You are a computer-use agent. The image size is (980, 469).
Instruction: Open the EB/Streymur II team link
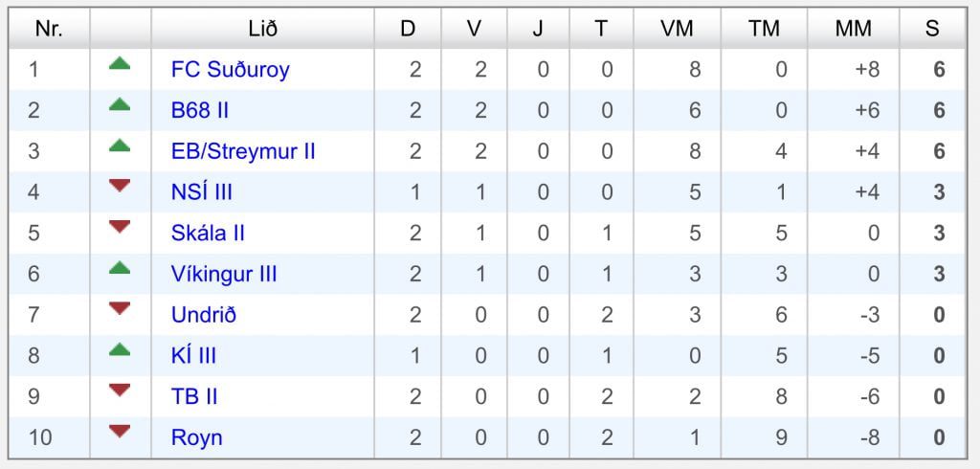tap(243, 151)
